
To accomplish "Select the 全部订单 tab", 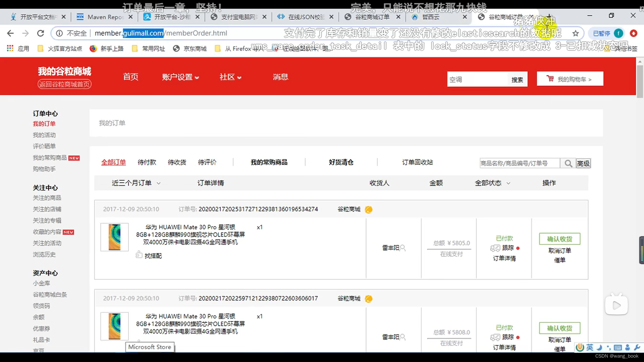I will [x=113, y=163].
